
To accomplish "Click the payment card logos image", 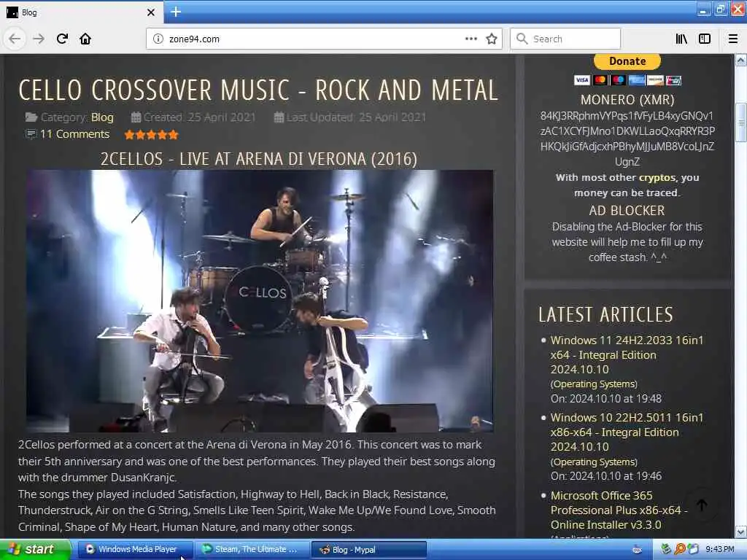I will (x=627, y=80).
